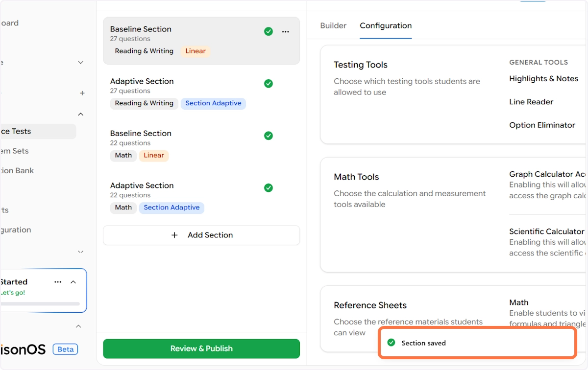Click the plus icon in the left sidebar
The height and width of the screenshot is (370, 588).
(82, 93)
